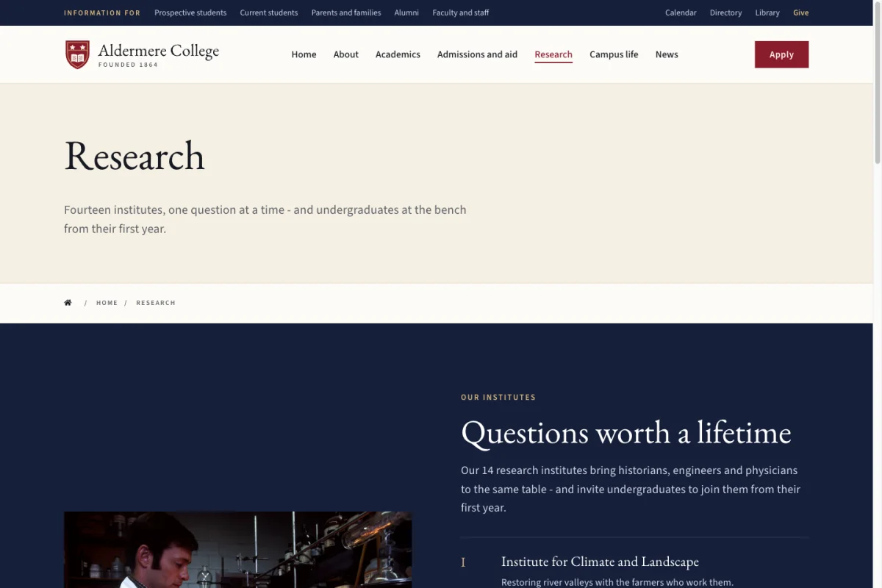Click the 'Fourteen institutes' intro sentence
The height and width of the screenshot is (588, 882).
coord(265,219)
